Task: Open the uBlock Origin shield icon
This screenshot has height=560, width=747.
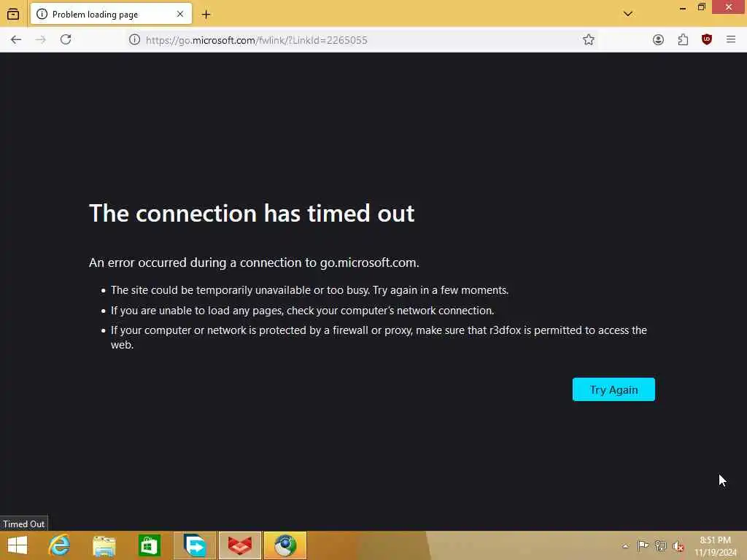Action: click(707, 39)
